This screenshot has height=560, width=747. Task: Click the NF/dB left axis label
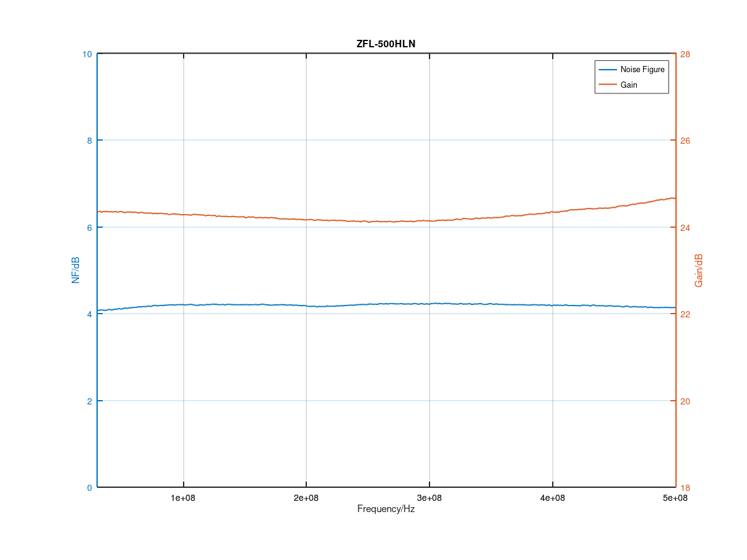click(x=76, y=270)
